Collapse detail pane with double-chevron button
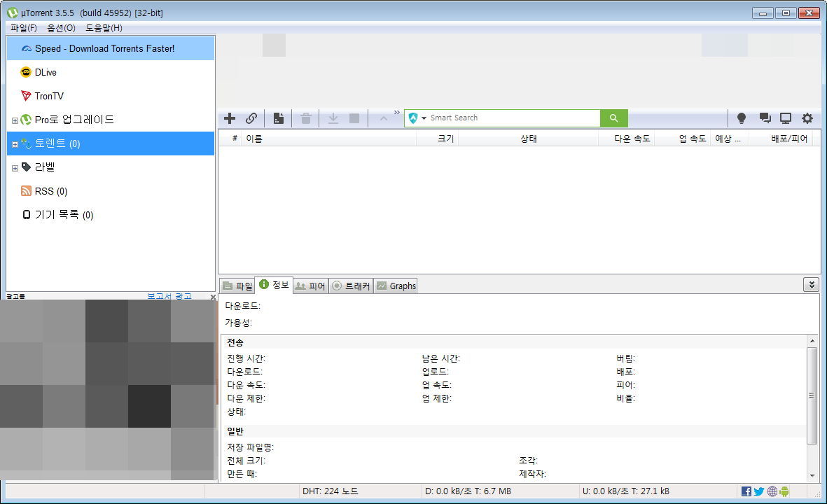Screen dimensions: 827x504 click(811, 285)
